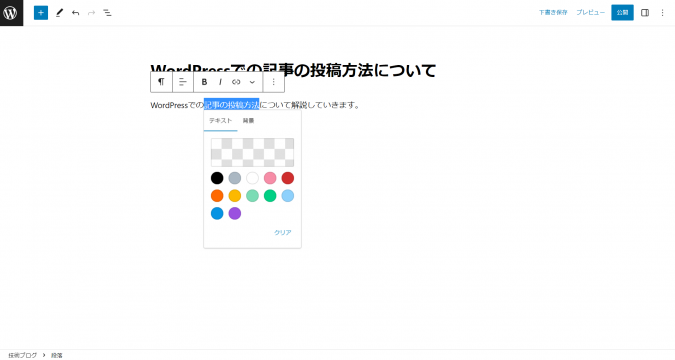675x360 pixels.
Task: Select the pencil tools icon
Action: coord(59,12)
